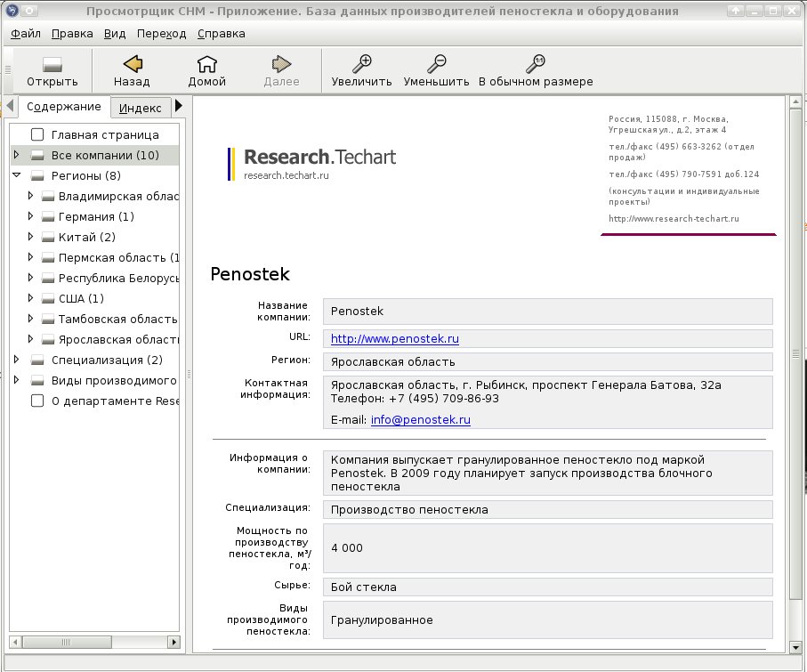
Task: Click the book icon beside Все компании (10)
Action: (x=37, y=155)
